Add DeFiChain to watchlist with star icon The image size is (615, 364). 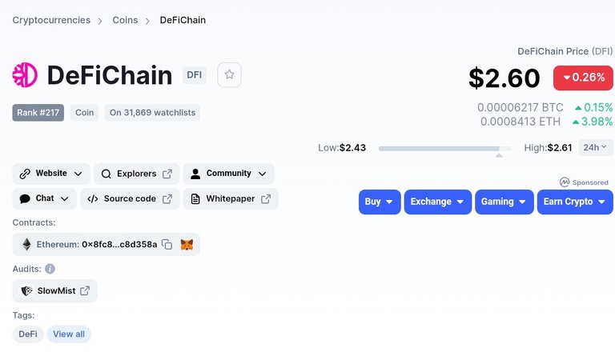(229, 74)
